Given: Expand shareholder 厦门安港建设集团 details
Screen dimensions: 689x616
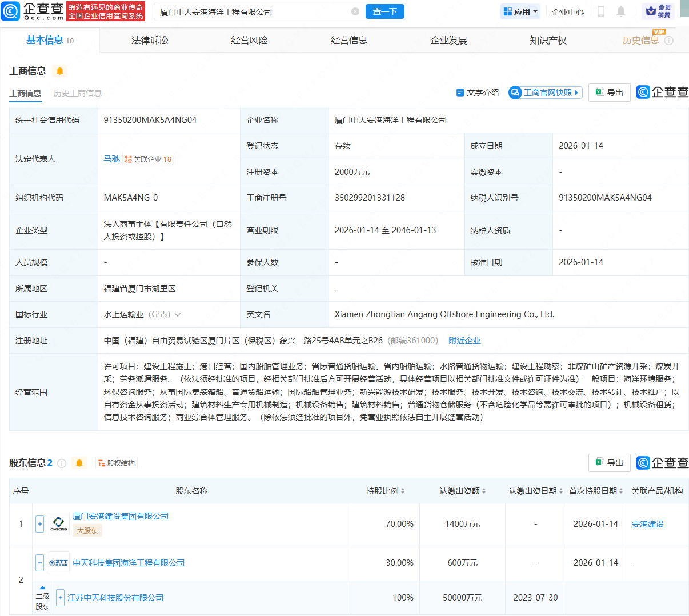Looking at the screenshot, I should (x=39, y=523).
